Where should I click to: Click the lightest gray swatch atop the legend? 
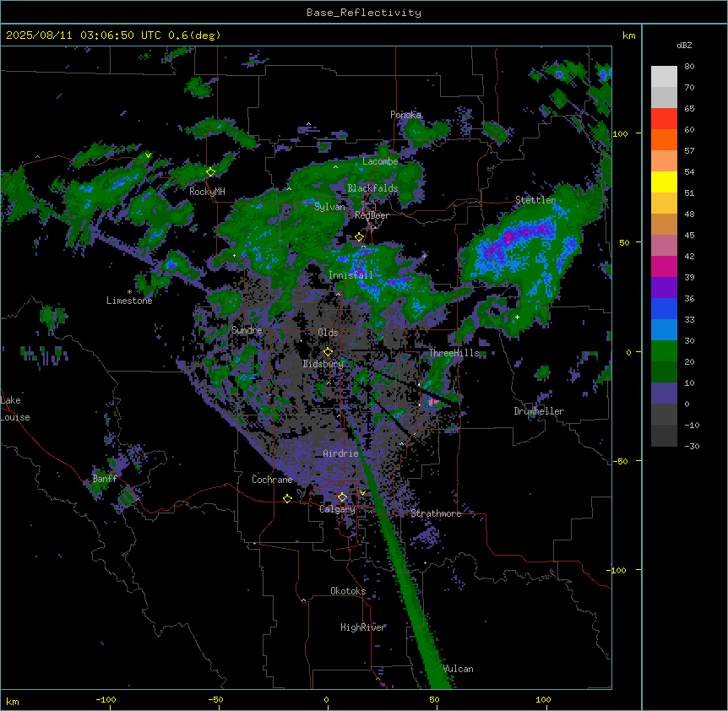click(664, 77)
